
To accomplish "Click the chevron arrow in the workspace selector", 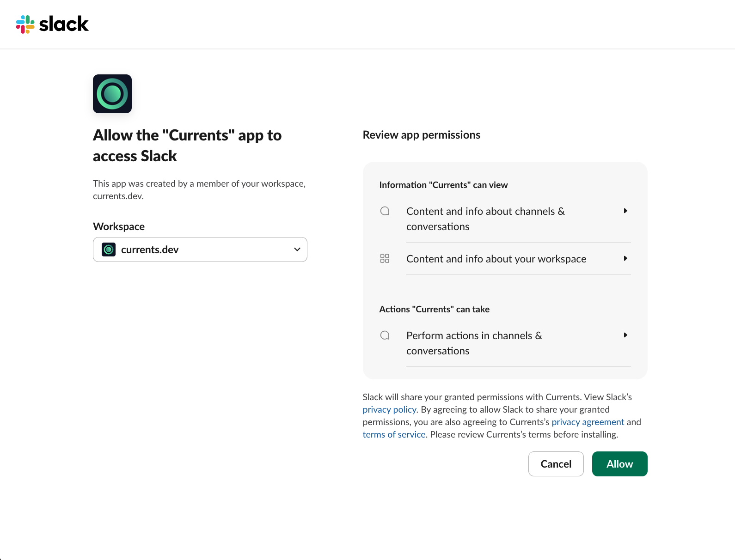I will tap(297, 250).
